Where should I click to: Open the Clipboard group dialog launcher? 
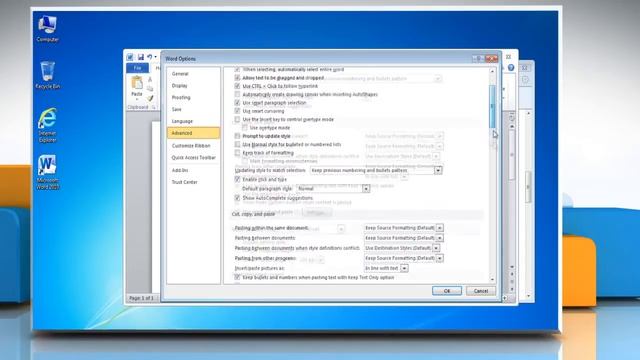[x=154, y=107]
